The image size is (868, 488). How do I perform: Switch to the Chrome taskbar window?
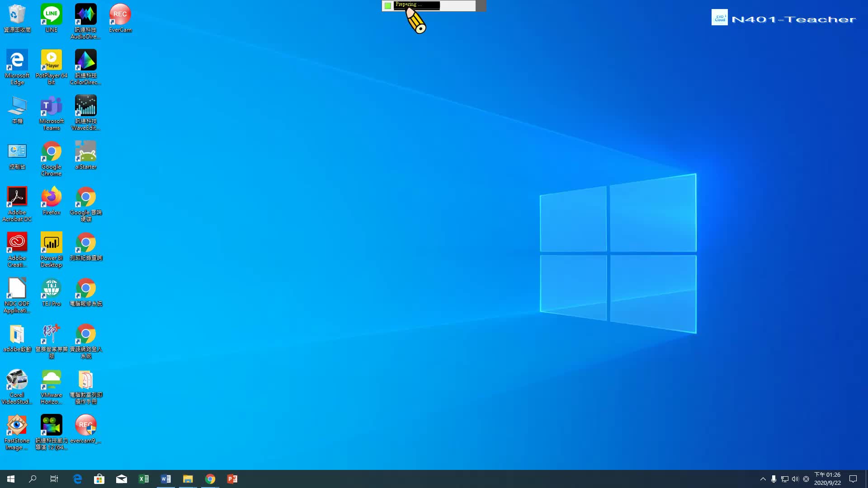[x=210, y=479]
